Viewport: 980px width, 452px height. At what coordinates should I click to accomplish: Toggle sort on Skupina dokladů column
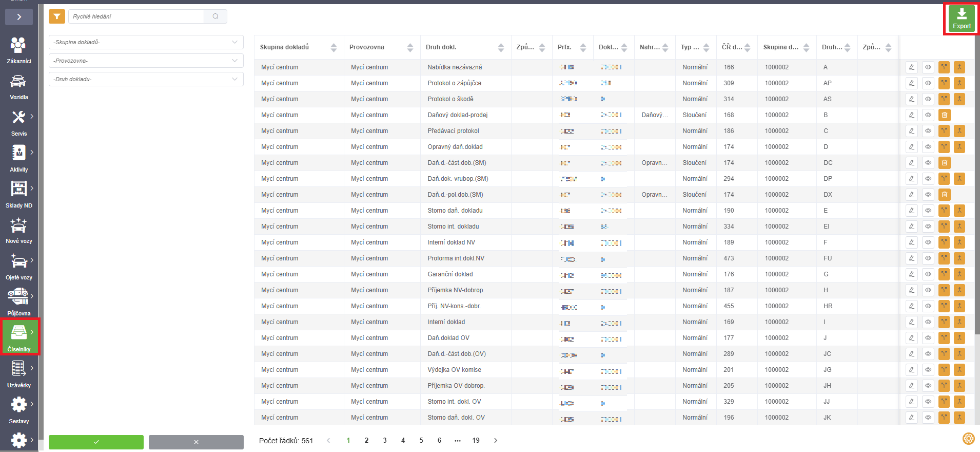coord(334,47)
